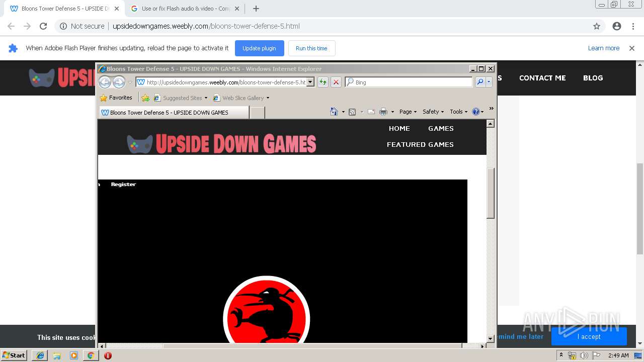Click GAMES in the IE page navigation
The image size is (644, 362).
tap(441, 128)
